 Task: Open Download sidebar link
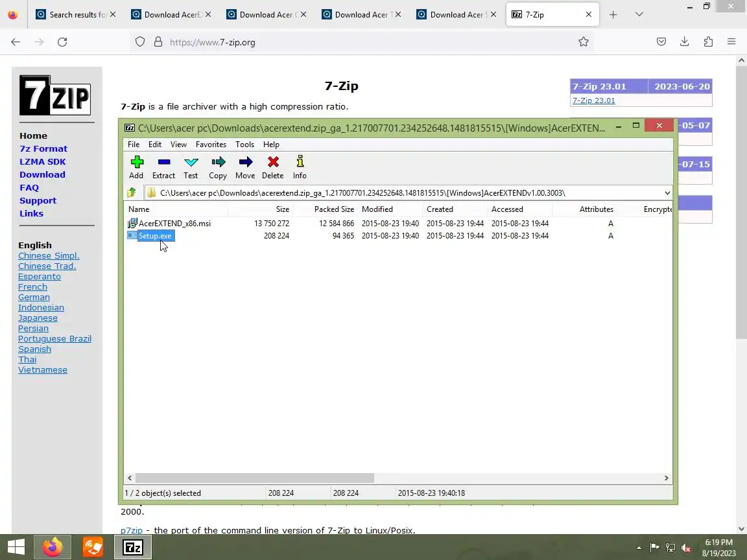click(x=42, y=175)
